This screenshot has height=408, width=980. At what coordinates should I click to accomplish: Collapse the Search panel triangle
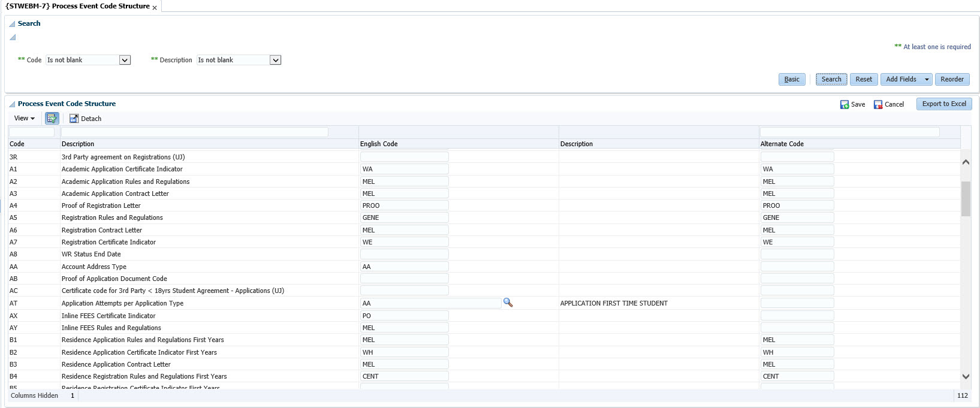point(12,24)
